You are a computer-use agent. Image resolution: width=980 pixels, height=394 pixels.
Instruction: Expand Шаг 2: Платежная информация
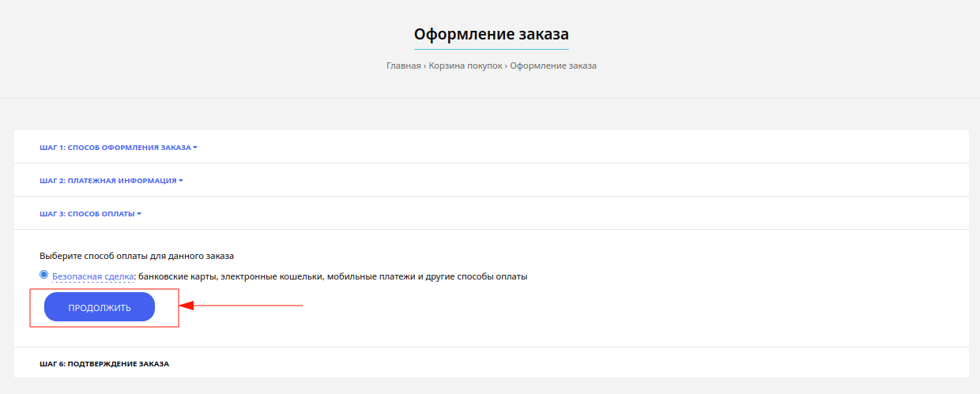(111, 180)
